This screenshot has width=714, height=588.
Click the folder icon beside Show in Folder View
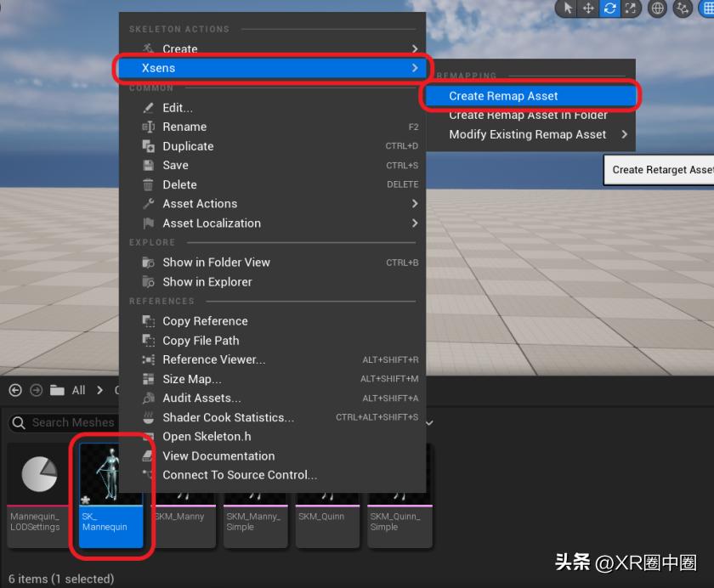(148, 263)
